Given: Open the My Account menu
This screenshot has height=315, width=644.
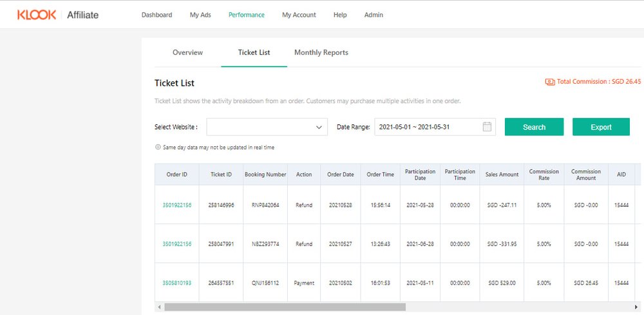Looking at the screenshot, I should (x=299, y=15).
